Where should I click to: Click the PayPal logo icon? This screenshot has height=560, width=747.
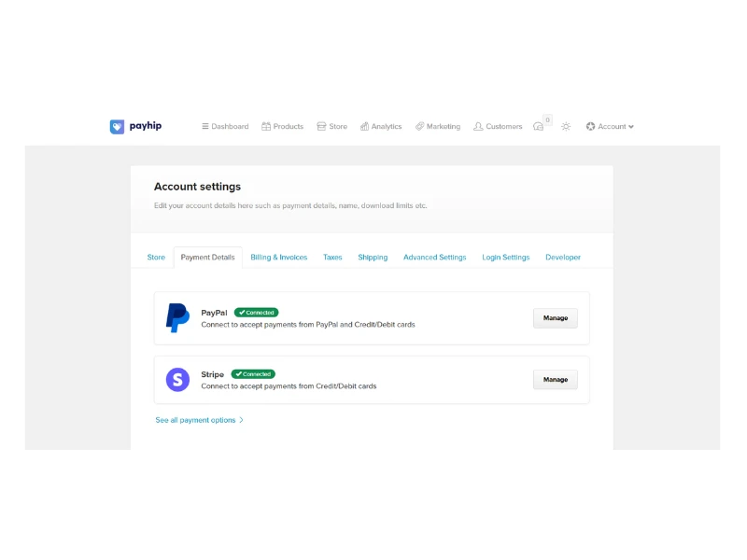click(177, 318)
